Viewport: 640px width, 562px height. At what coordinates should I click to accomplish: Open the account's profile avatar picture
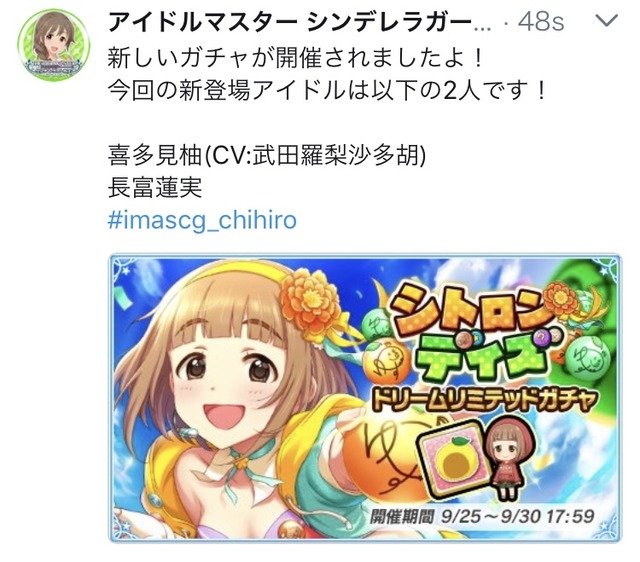pos(53,45)
